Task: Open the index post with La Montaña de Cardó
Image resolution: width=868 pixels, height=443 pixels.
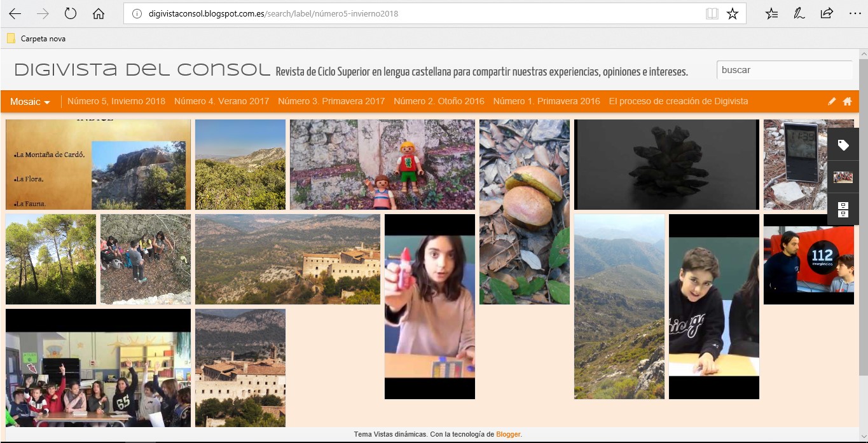Action: click(98, 165)
